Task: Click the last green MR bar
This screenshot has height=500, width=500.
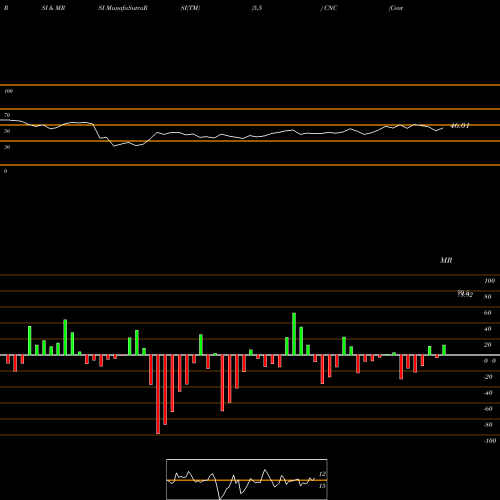Action: (444, 350)
